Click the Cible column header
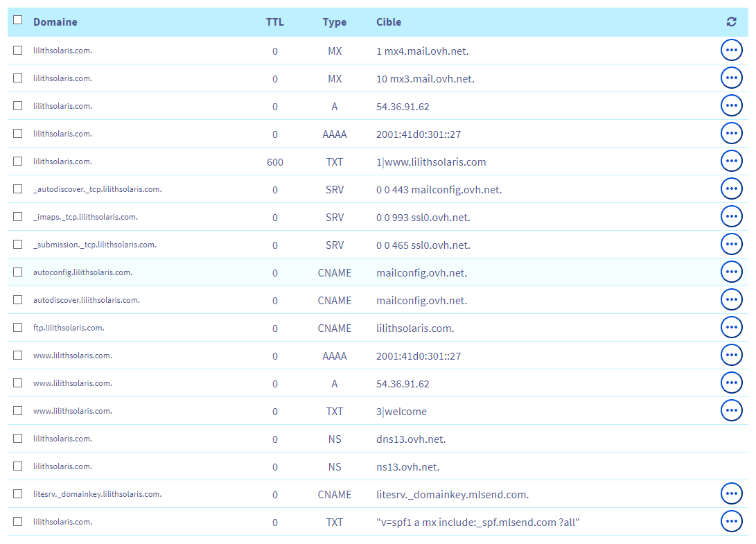This screenshot has width=756, height=544. 389,22
